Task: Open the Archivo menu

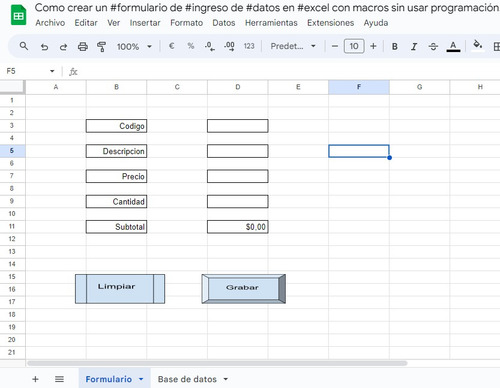Action: tap(50, 23)
